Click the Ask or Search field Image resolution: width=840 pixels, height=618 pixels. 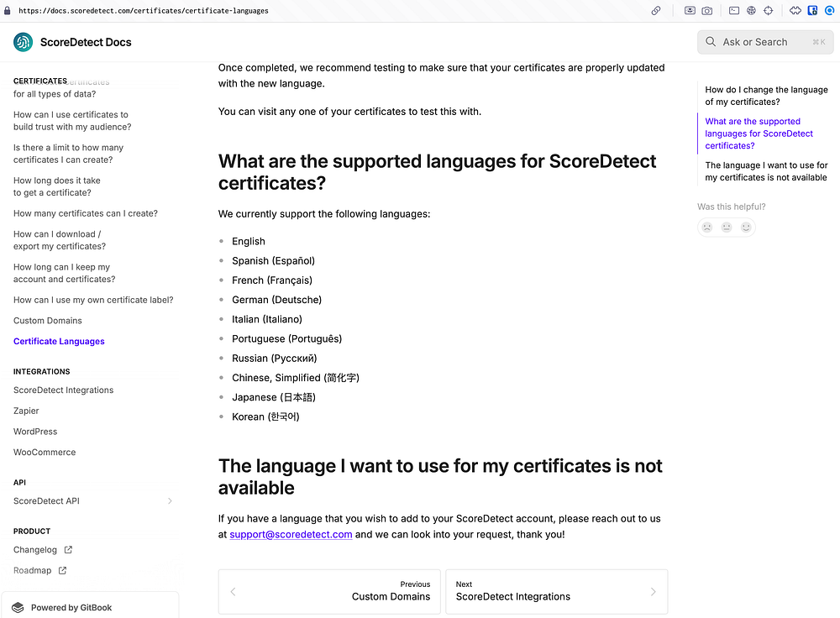[x=765, y=42]
